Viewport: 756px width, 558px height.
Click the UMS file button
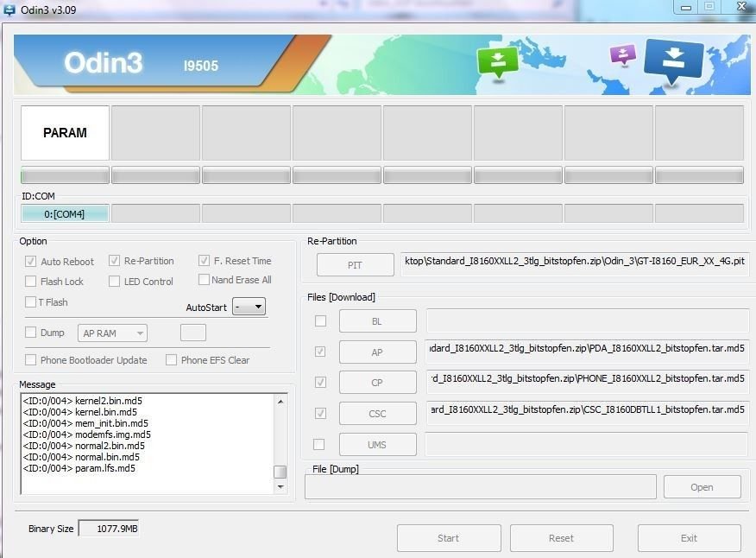[377, 444]
